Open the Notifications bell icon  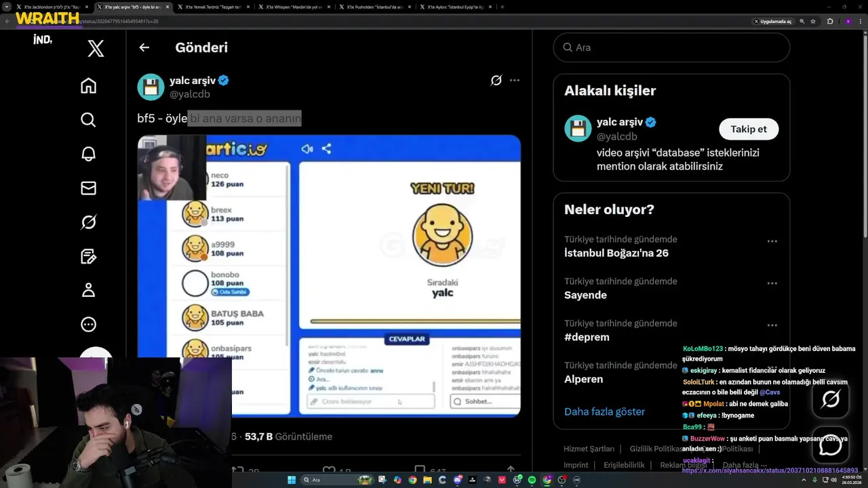[88, 154]
